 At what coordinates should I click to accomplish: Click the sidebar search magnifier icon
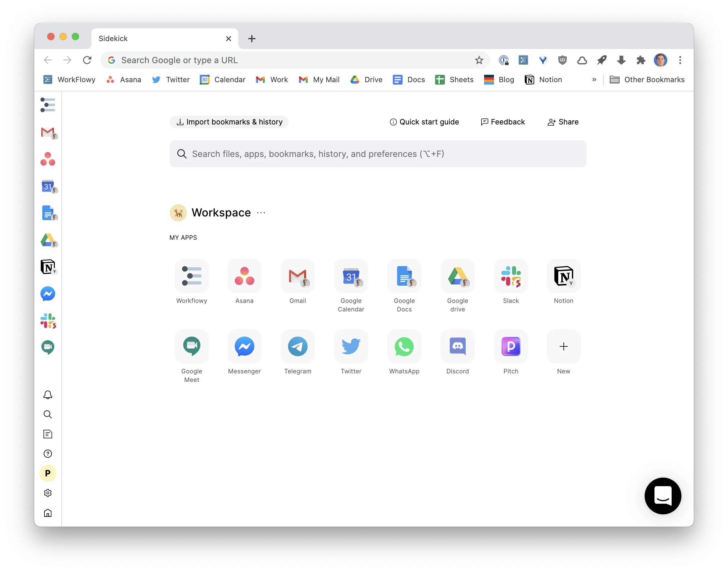tap(47, 415)
